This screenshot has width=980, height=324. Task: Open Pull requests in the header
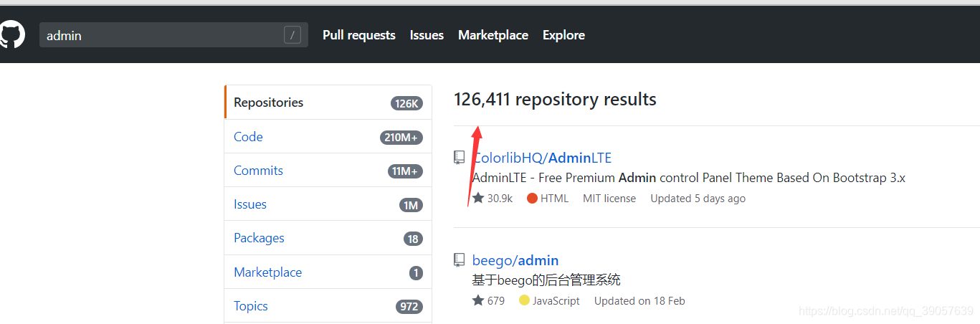click(359, 34)
